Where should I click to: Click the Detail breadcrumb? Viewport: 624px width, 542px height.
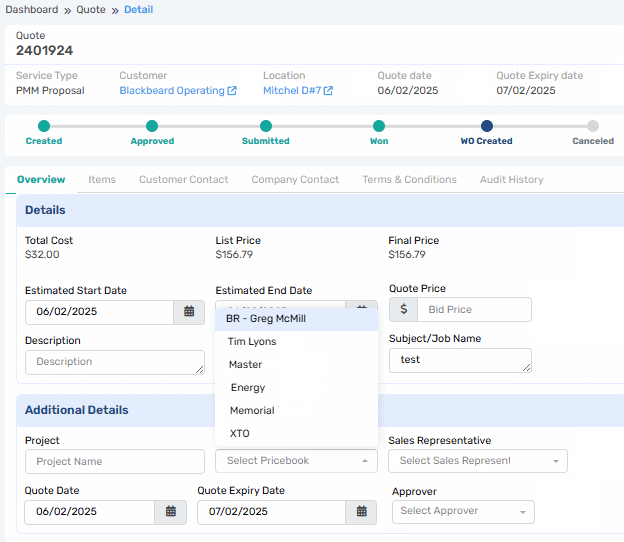click(138, 10)
